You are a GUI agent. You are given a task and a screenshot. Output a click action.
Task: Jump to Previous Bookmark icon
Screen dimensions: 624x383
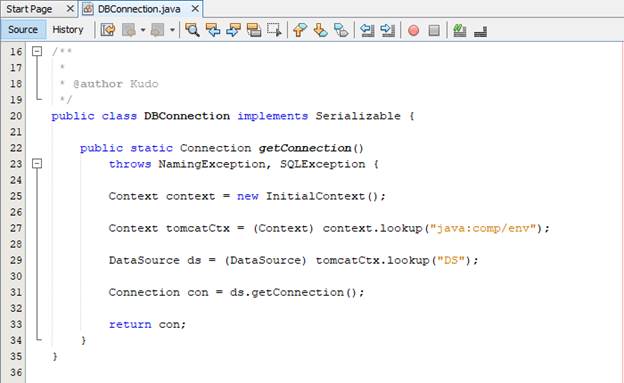(300, 30)
